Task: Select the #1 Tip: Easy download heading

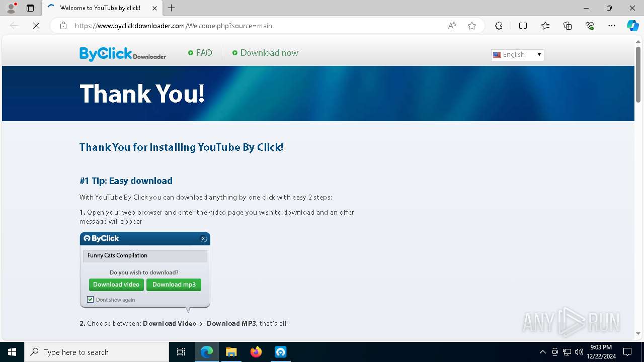Action: click(126, 181)
